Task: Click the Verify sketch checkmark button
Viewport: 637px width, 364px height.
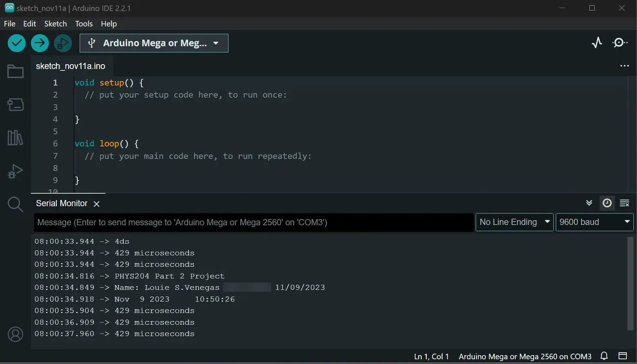Action: (x=16, y=43)
